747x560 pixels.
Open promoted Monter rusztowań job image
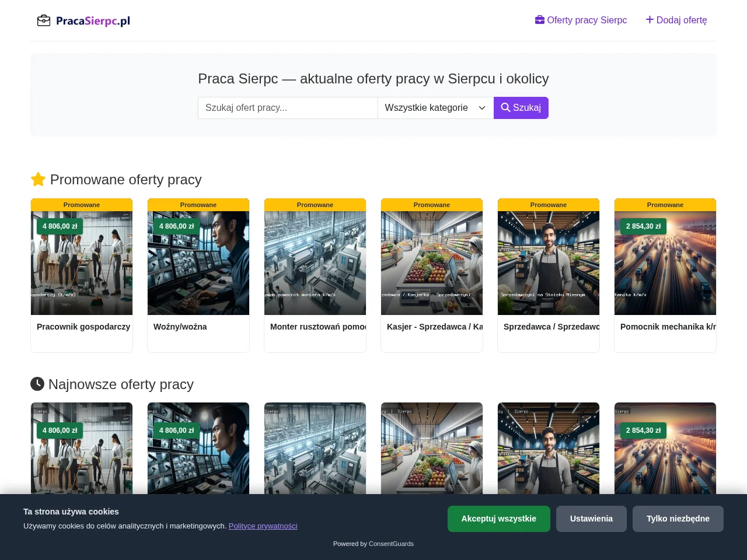click(x=315, y=263)
